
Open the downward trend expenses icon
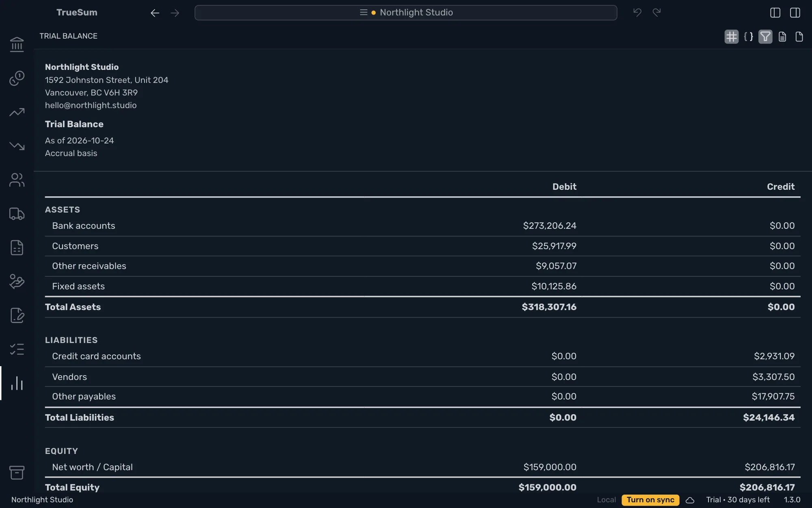17,146
